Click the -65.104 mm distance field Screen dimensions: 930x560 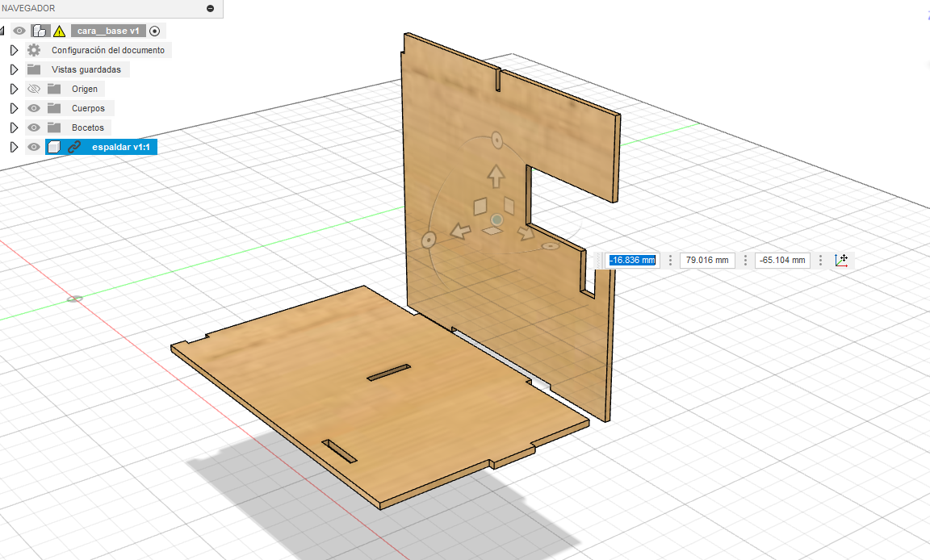[x=782, y=260]
